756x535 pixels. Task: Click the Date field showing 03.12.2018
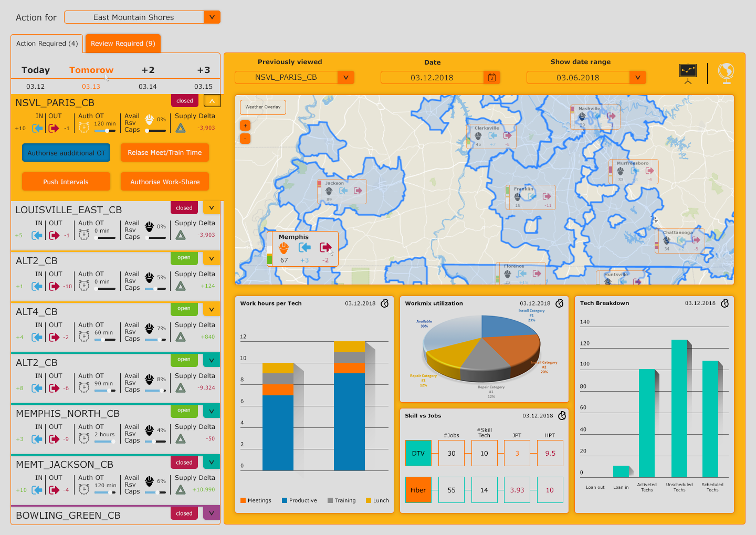point(432,78)
